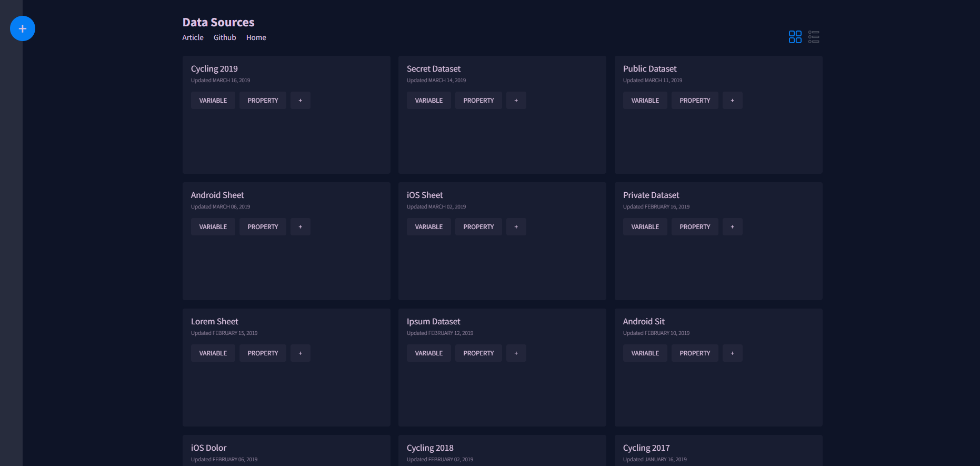Click PROPERTY tag on Ipsum Dataset
The height and width of the screenshot is (466, 980).
(x=478, y=353)
